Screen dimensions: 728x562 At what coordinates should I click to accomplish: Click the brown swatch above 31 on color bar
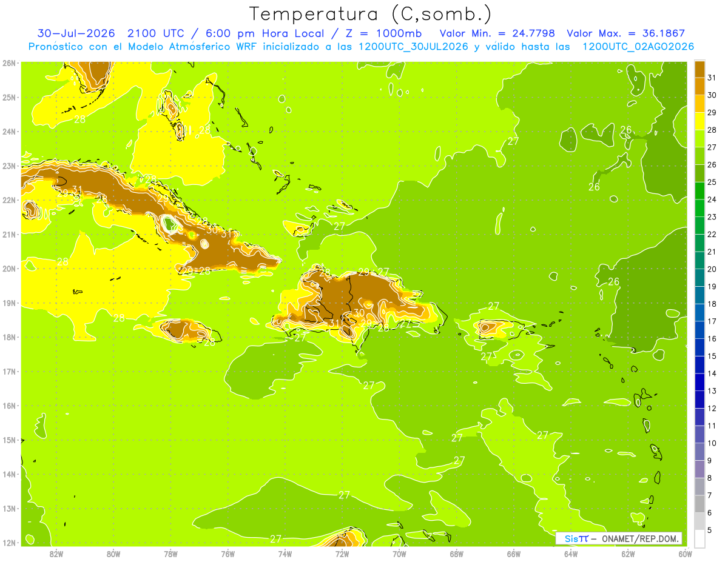pyautogui.click(x=699, y=69)
